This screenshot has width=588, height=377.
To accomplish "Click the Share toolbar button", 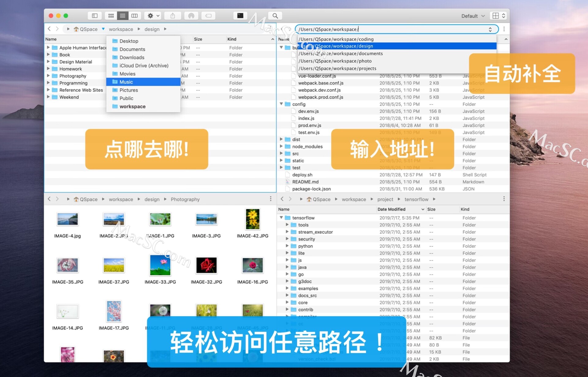I will (x=173, y=16).
